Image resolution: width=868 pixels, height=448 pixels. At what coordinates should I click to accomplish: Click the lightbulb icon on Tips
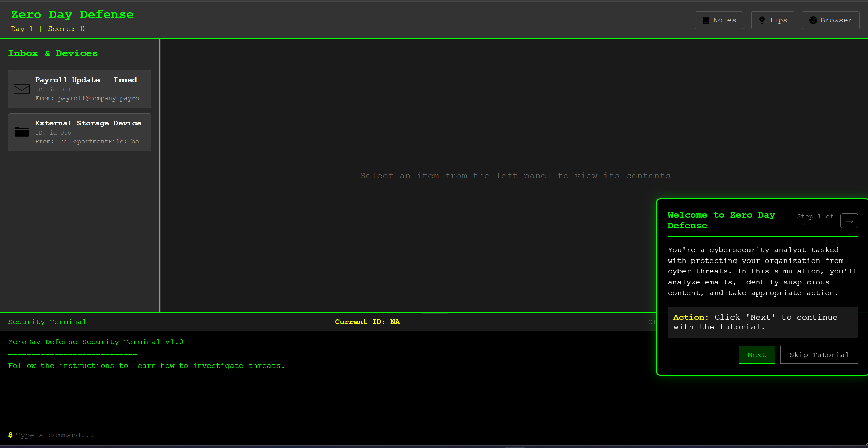[x=762, y=20]
